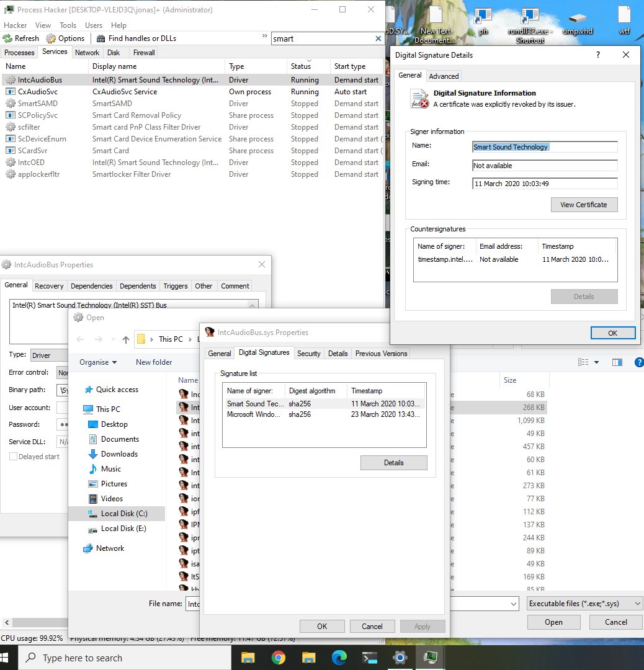Viewport: 644px width, 670px height.
Task: Select Network in navigation pane
Action: pyautogui.click(x=104, y=548)
